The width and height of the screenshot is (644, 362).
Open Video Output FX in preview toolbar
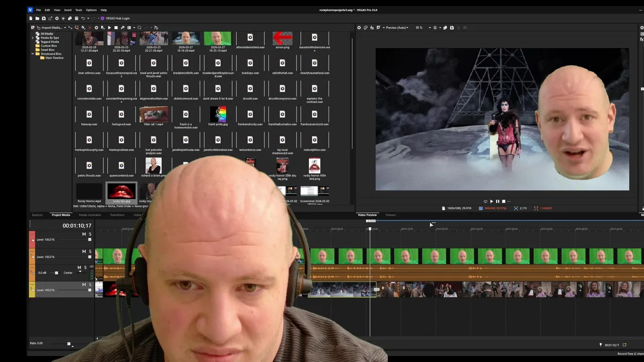372,28
